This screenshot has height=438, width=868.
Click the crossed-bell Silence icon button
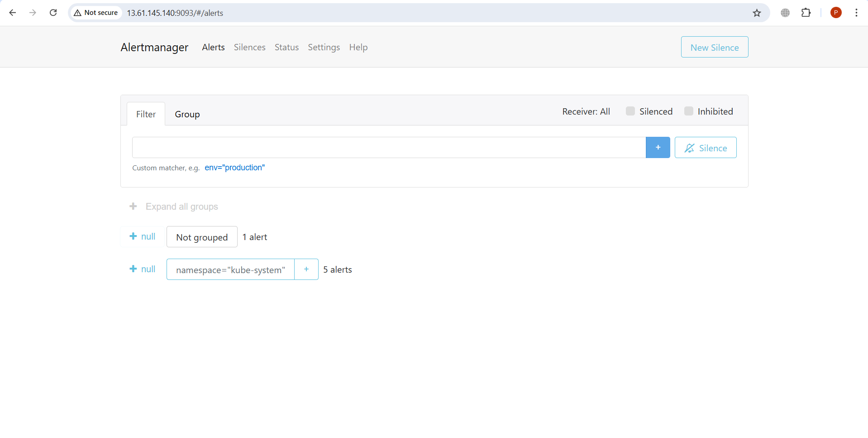click(x=705, y=147)
